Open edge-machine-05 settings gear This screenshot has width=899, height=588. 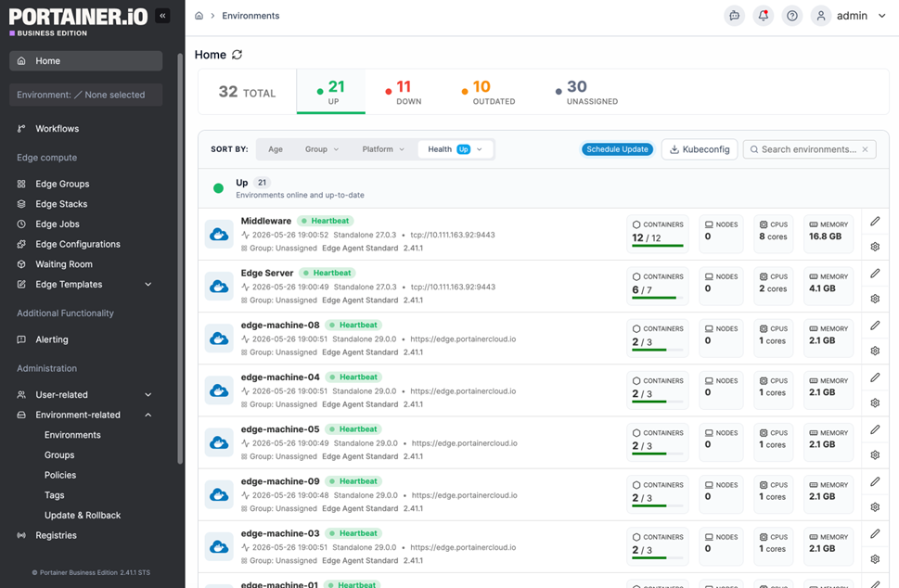pyautogui.click(x=875, y=455)
